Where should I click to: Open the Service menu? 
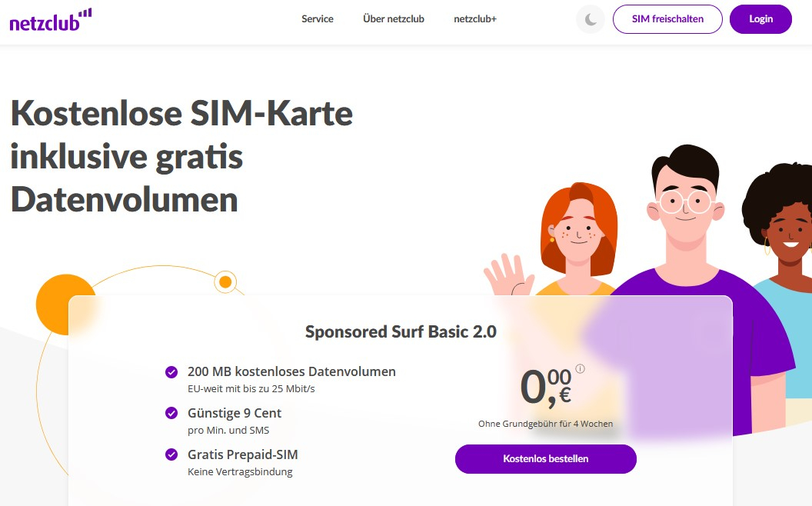coord(318,19)
